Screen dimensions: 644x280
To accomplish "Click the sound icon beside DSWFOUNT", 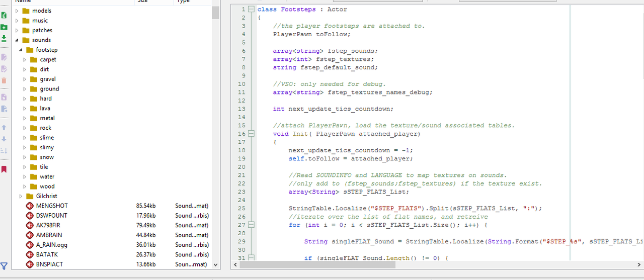I will click(30, 215).
